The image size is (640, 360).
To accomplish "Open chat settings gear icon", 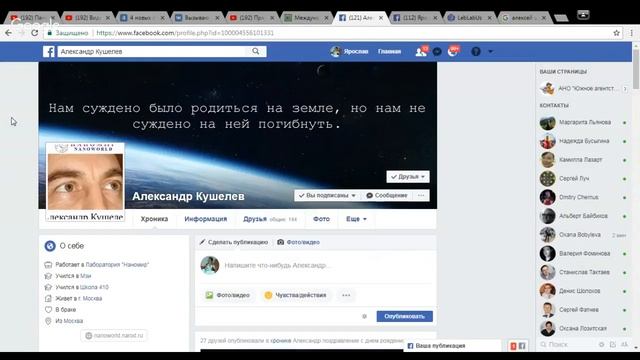I will tap(601, 344).
